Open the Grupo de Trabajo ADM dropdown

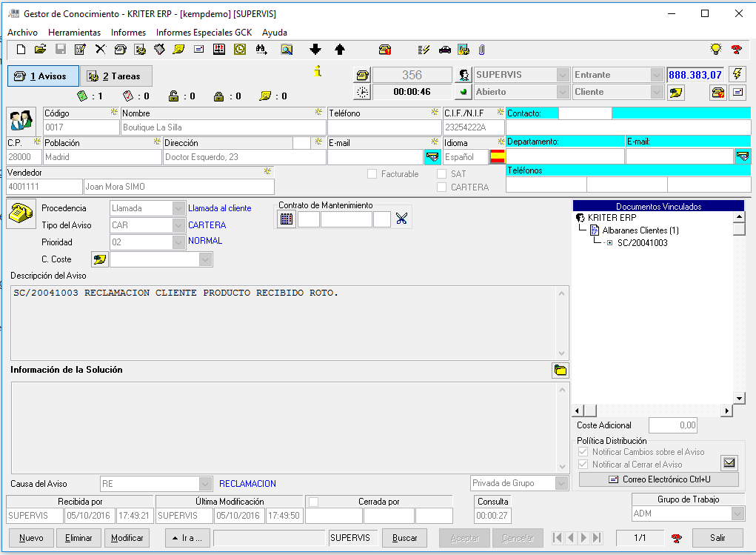pos(737,514)
